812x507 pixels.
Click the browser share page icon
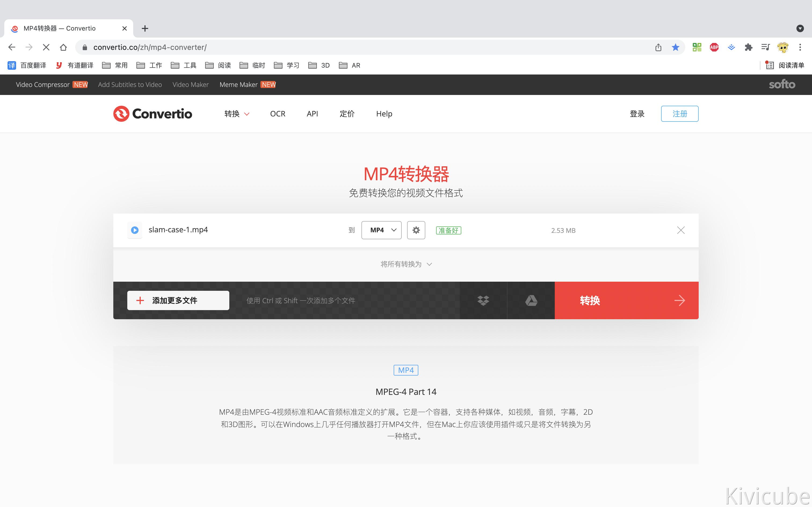(x=658, y=47)
